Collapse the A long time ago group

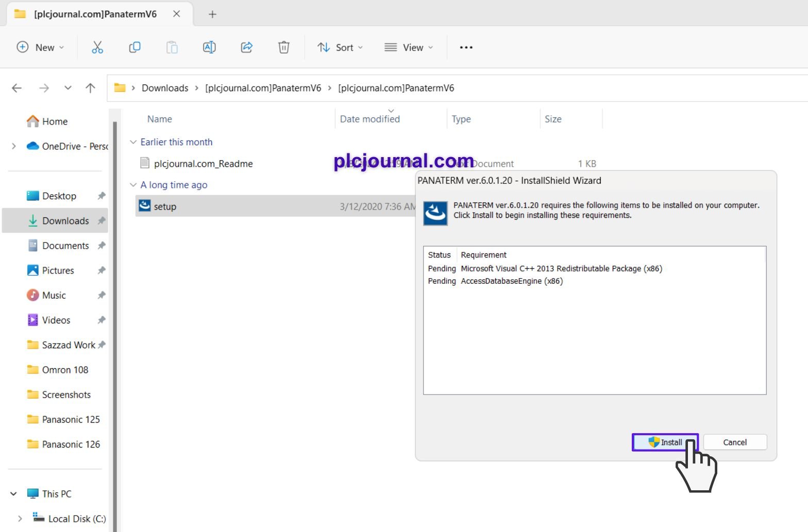133,185
